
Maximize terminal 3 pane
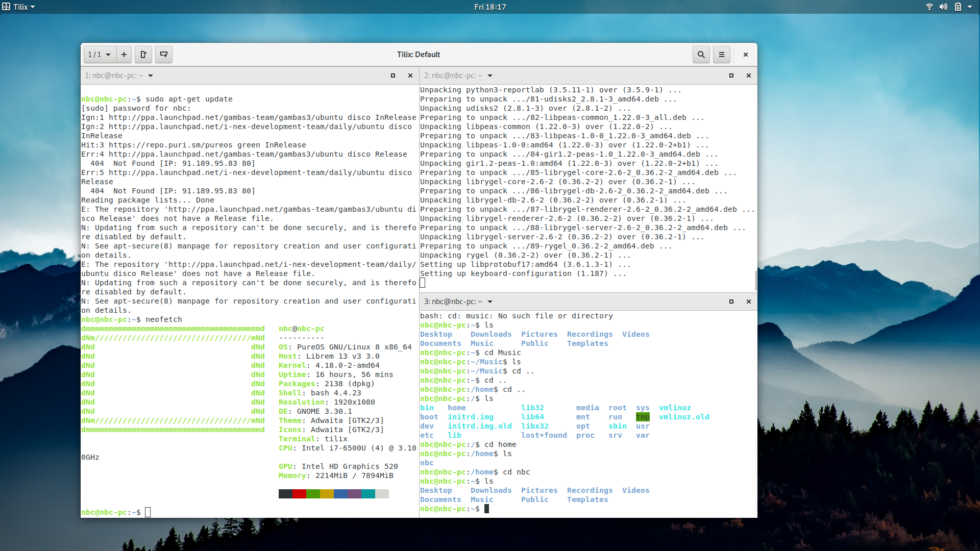click(x=731, y=302)
